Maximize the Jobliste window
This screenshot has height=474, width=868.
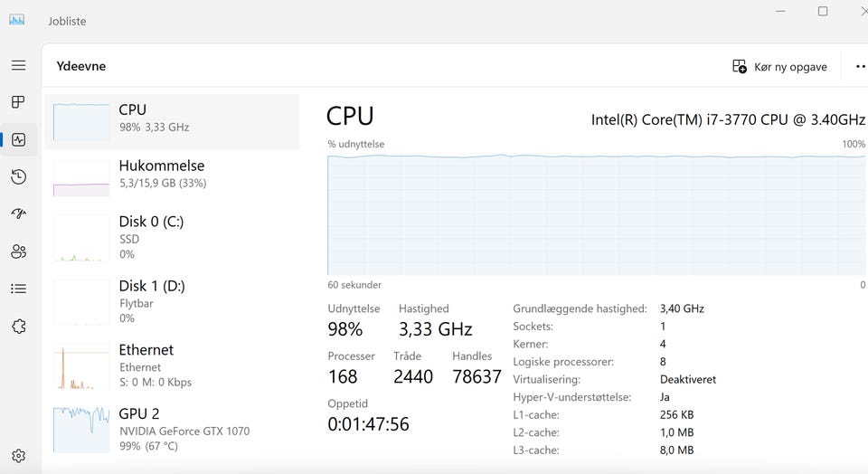tap(823, 11)
